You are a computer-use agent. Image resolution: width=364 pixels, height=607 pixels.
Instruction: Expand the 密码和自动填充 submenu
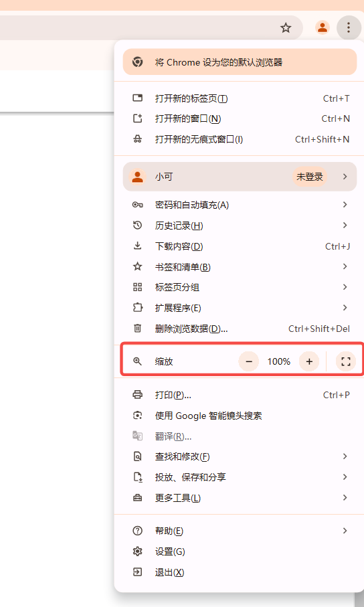pos(240,205)
